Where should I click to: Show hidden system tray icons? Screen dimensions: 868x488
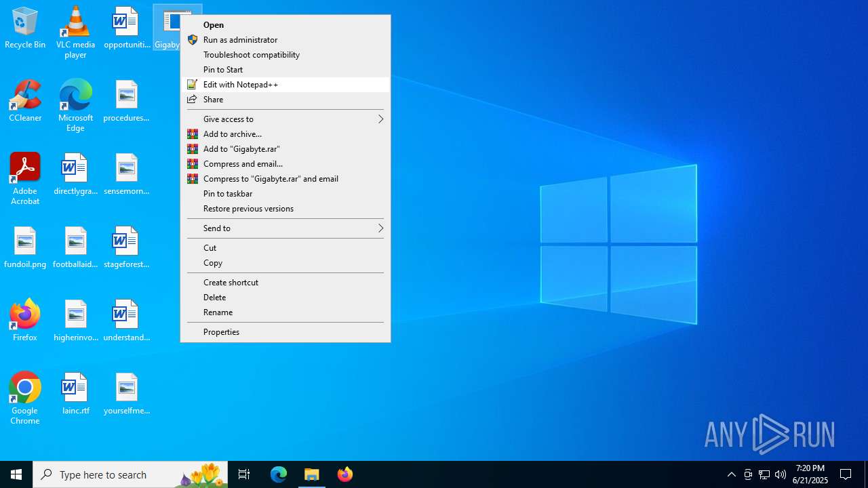(732, 474)
